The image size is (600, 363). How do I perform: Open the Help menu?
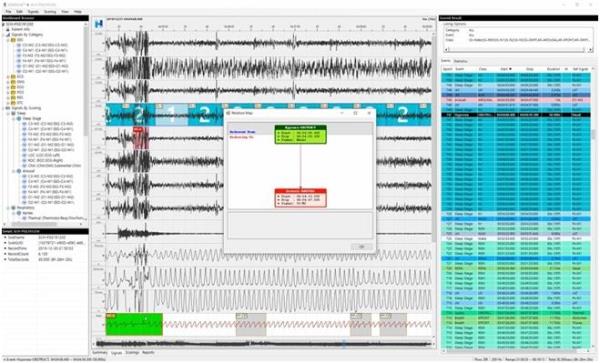[x=78, y=12]
